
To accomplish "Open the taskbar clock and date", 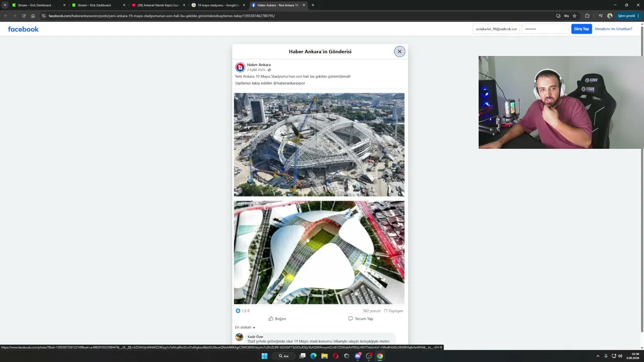I will pos(632,356).
